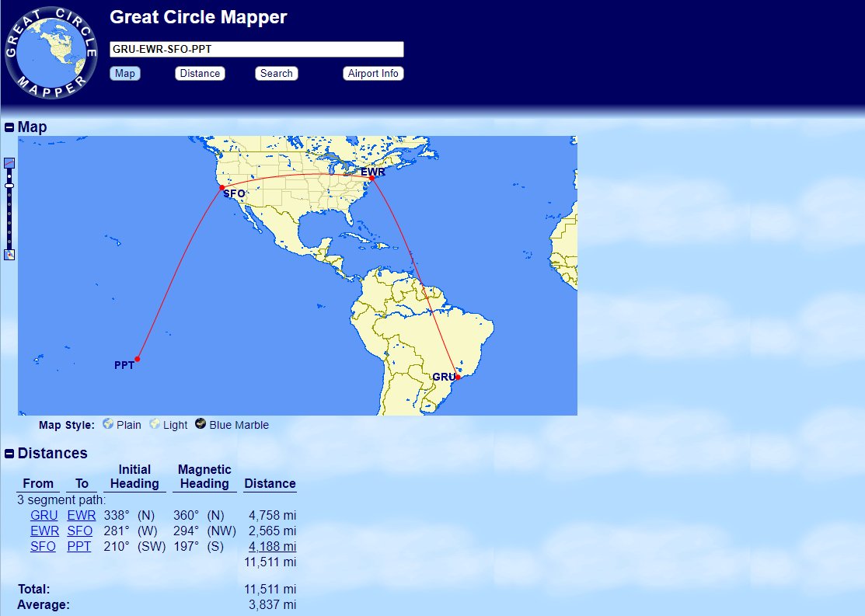Open the SFO link in the From column
Image resolution: width=865 pixels, height=616 pixels.
(x=43, y=547)
